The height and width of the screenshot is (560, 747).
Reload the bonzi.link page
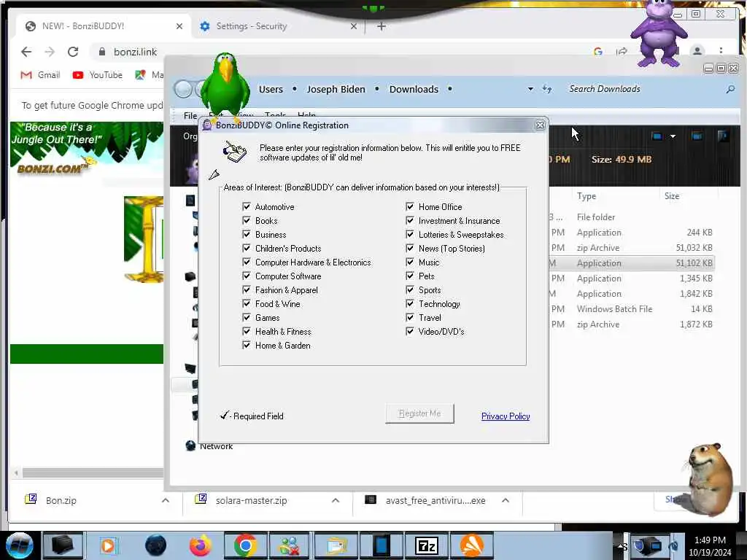pos(73,52)
